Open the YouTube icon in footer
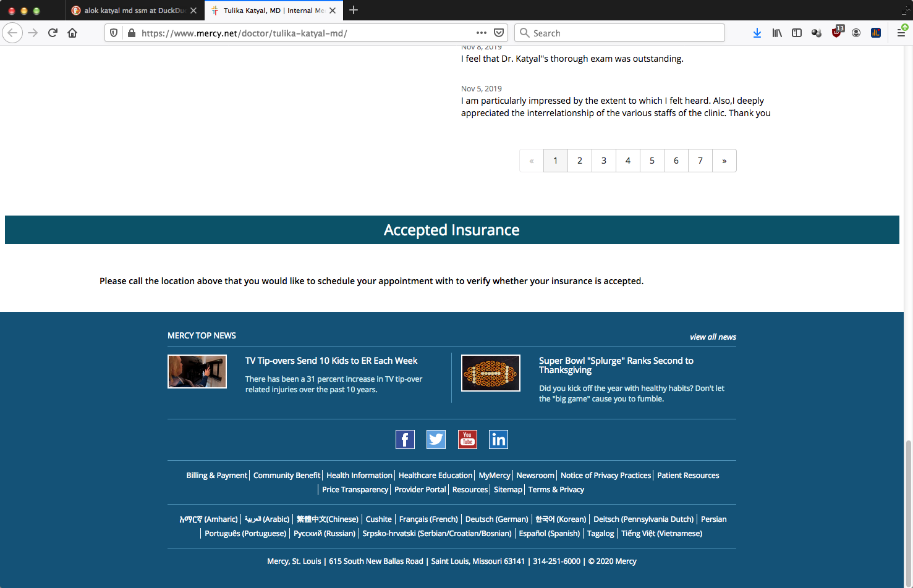Screen dimensions: 913x588 click(467, 439)
